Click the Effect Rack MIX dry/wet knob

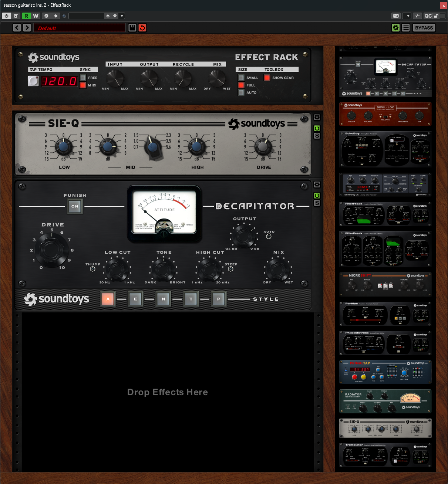coord(217,78)
